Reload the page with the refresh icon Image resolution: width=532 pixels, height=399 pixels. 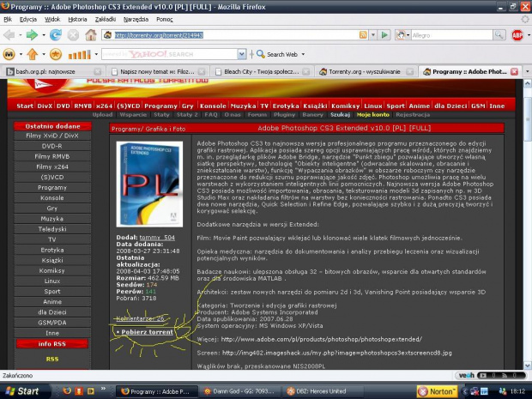56,35
